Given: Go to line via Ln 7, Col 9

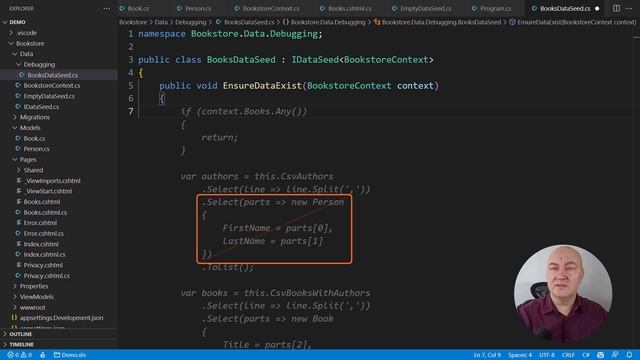Looking at the screenshot, I should pyautogui.click(x=487, y=355).
